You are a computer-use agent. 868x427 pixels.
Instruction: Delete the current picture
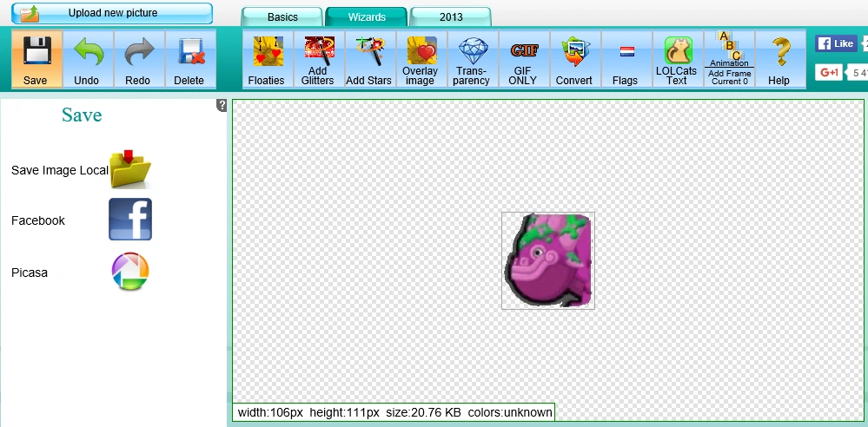[190, 59]
